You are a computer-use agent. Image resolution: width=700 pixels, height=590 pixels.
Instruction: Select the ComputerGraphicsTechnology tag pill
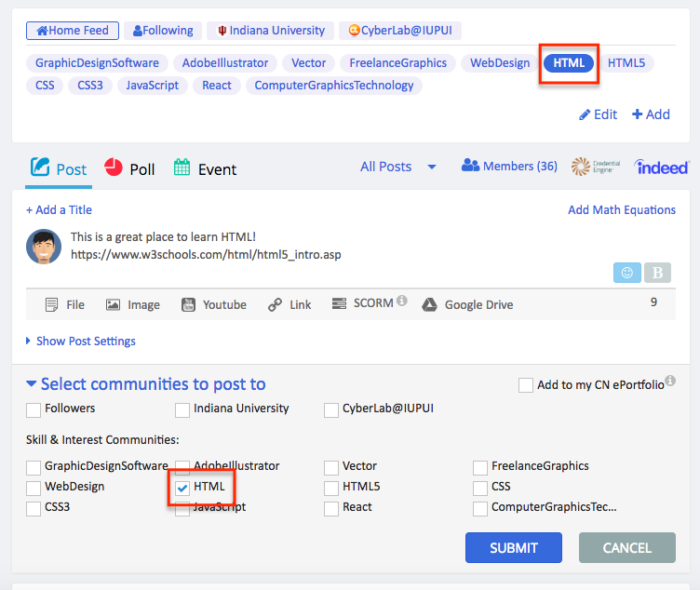tap(334, 86)
